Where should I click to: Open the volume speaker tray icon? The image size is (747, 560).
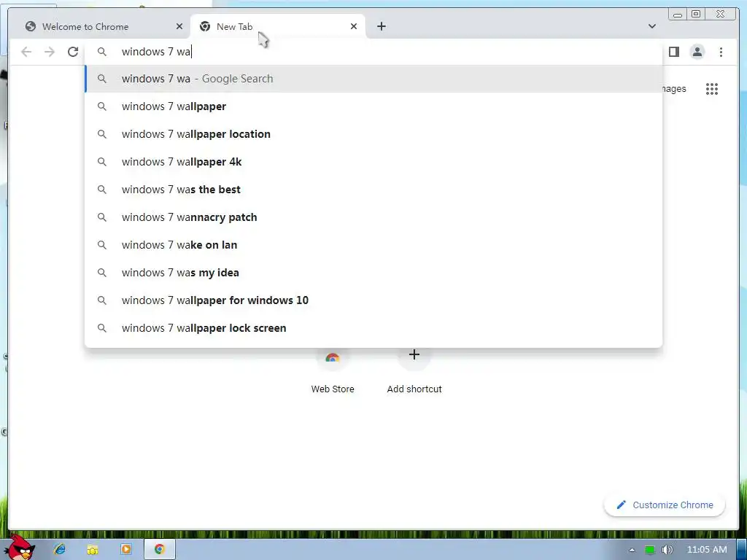(x=667, y=550)
